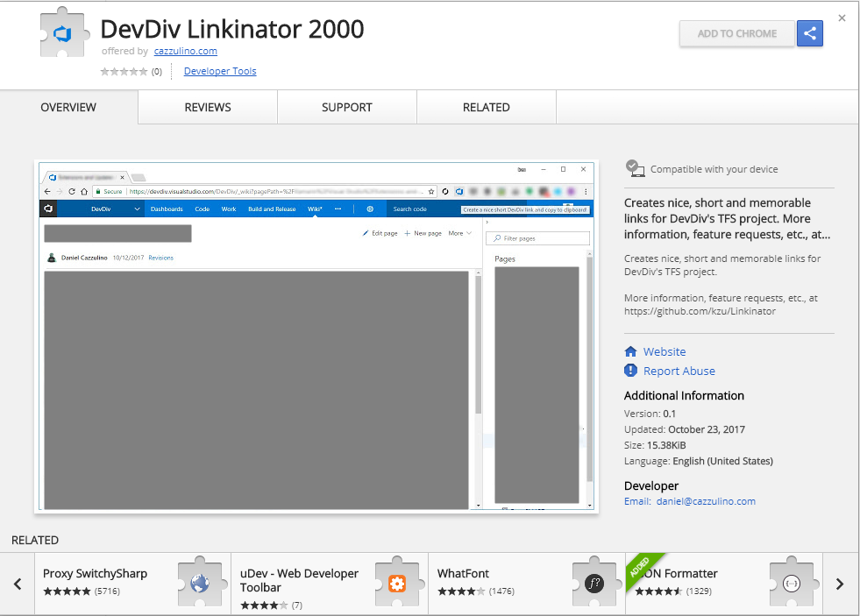Click the compatible-with-your-device check icon
This screenshot has height=616, width=860.
[x=635, y=168]
